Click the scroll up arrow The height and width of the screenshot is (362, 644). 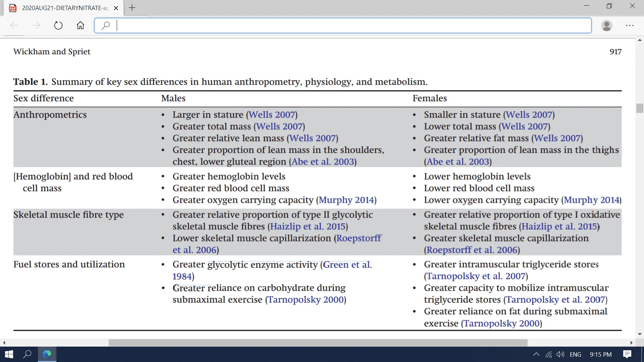640,40
